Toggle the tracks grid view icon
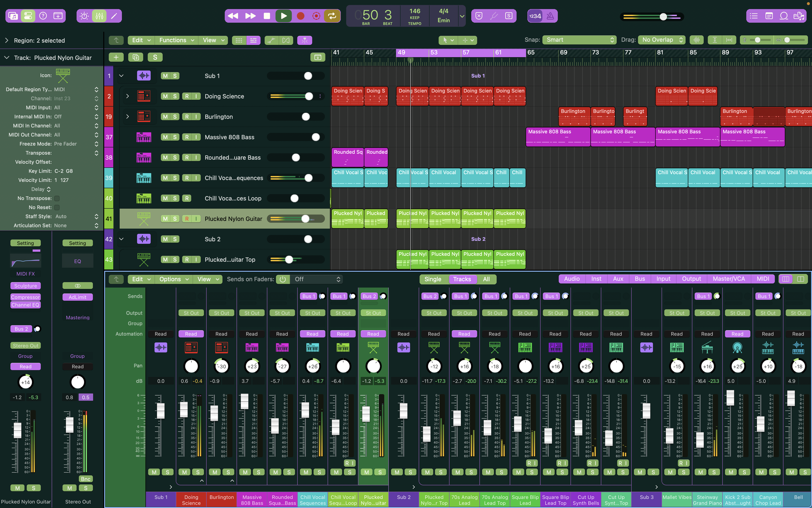The width and height of the screenshot is (812, 508). coord(239,40)
